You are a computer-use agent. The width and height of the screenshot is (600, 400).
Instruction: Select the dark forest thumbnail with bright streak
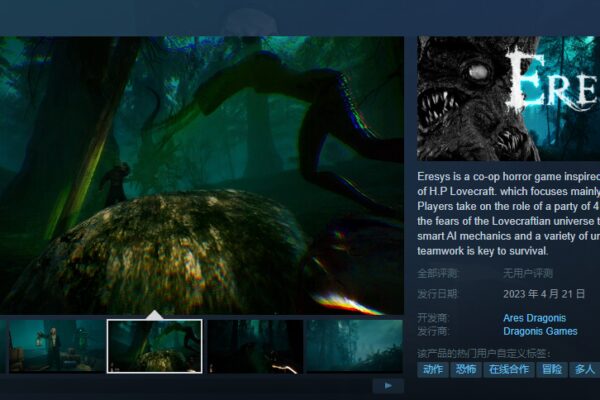[x=255, y=346]
